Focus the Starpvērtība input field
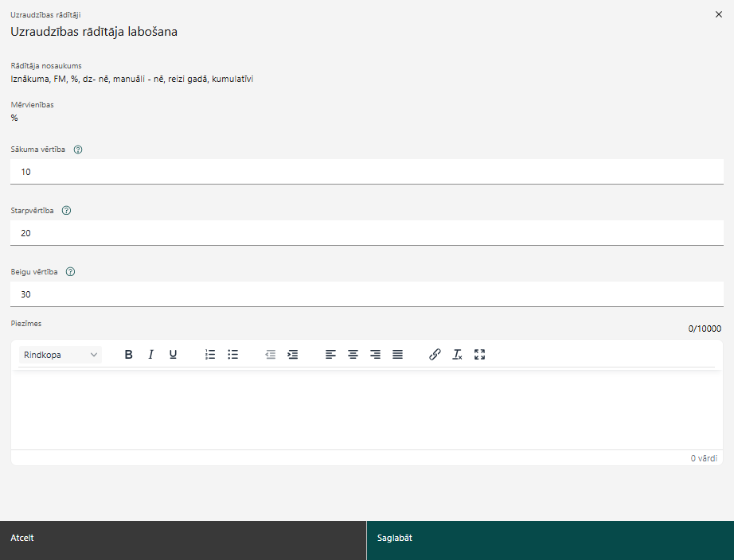 tap(367, 233)
